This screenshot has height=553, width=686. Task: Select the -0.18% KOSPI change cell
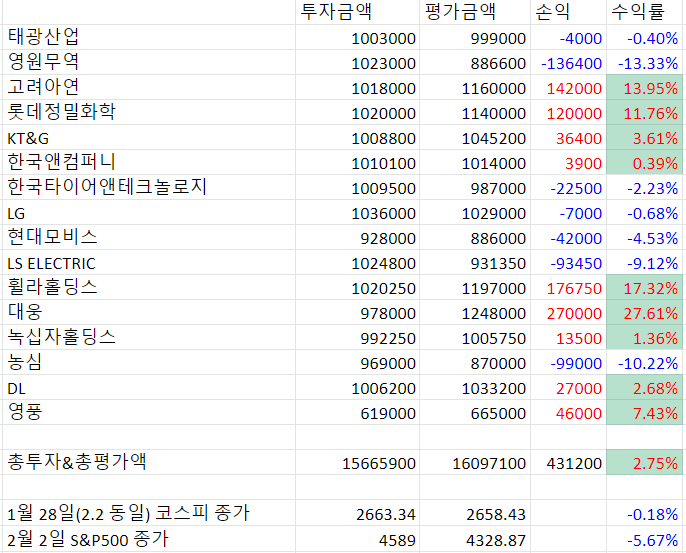[x=644, y=512]
